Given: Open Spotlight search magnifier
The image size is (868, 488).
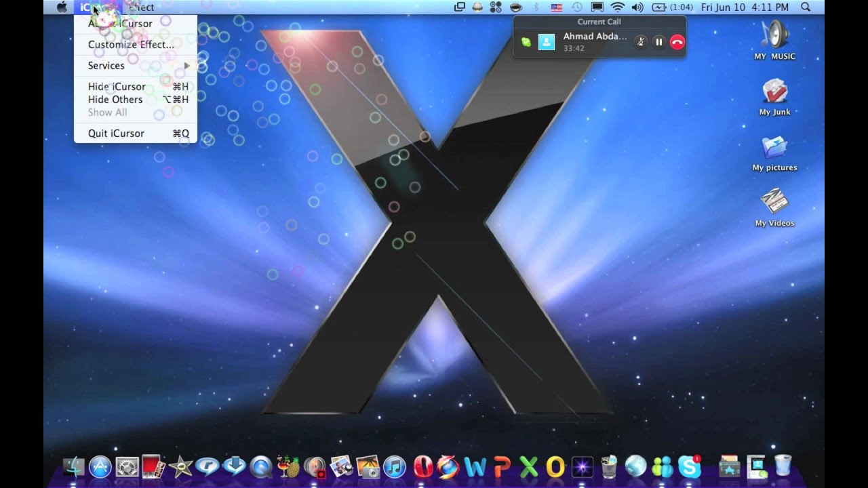Looking at the screenshot, I should pos(806,7).
